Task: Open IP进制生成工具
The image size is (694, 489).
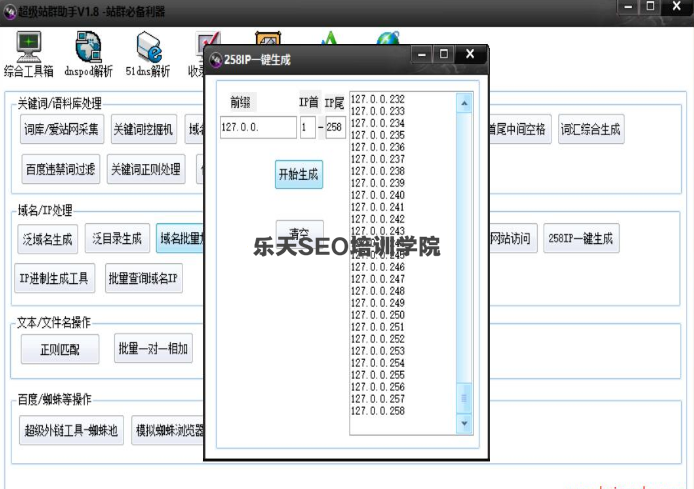Action: click(x=54, y=278)
